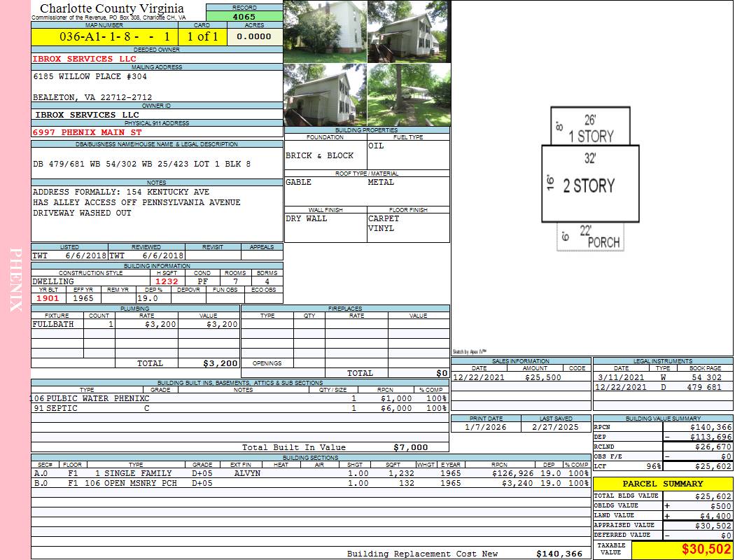Open the top-left house photo
This screenshot has height=560, width=735.
point(325,31)
